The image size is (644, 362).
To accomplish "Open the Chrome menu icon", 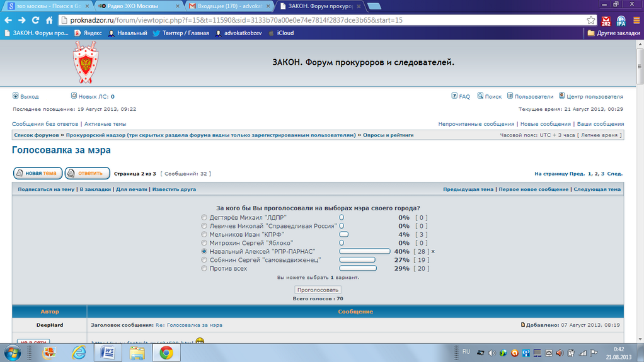I will 635,20.
